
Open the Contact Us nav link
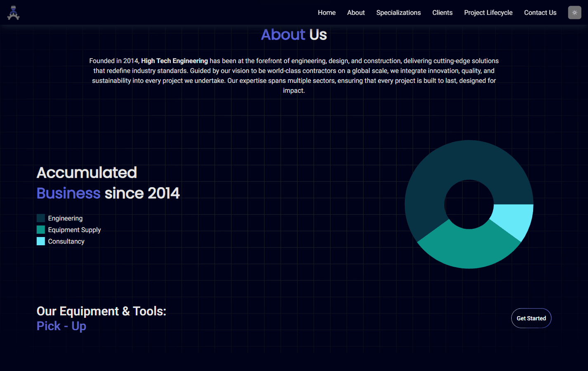[540, 13]
